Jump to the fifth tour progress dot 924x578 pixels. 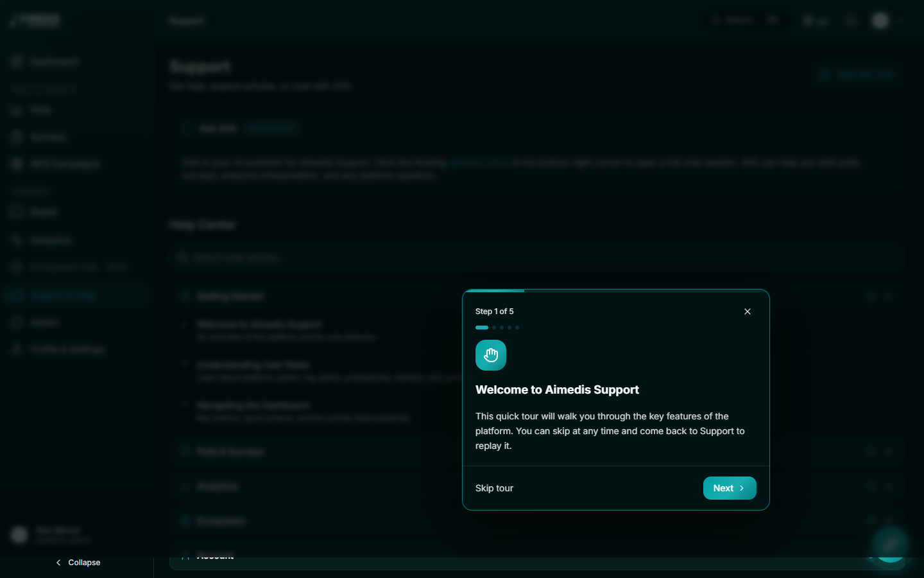[517, 328]
